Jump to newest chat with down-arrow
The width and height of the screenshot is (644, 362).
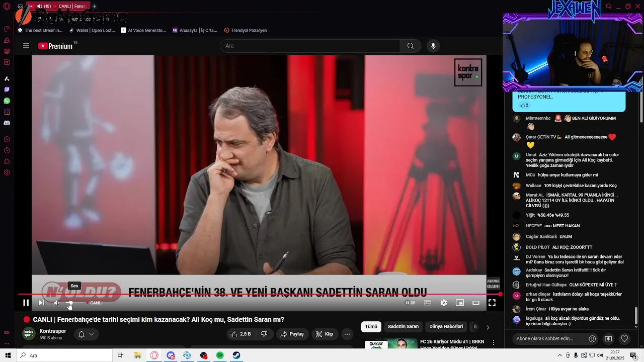(636, 327)
